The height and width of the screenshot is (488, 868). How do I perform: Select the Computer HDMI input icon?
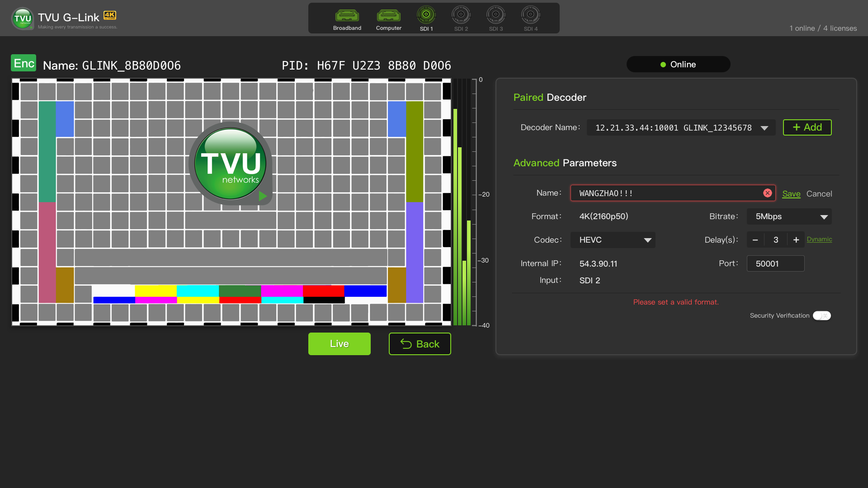[388, 16]
